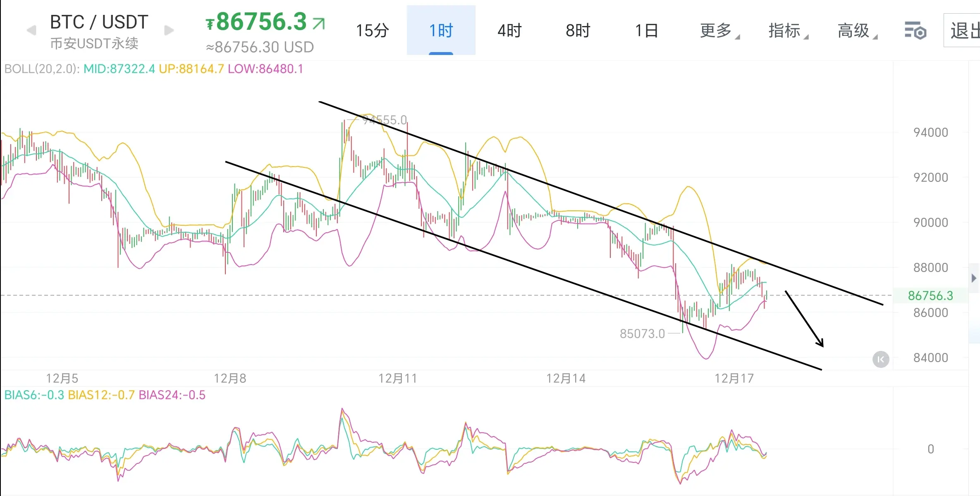Click the 86756.3 current price tag

[x=930, y=296]
